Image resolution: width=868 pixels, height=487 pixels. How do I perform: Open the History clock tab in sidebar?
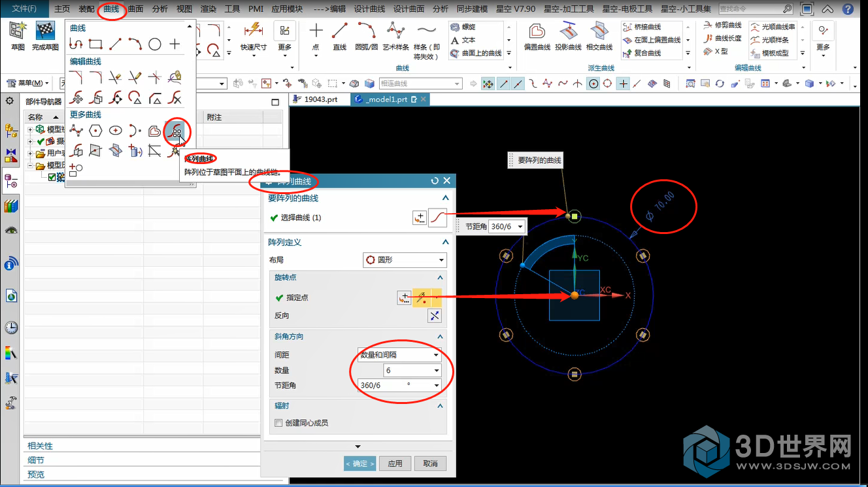[11, 327]
